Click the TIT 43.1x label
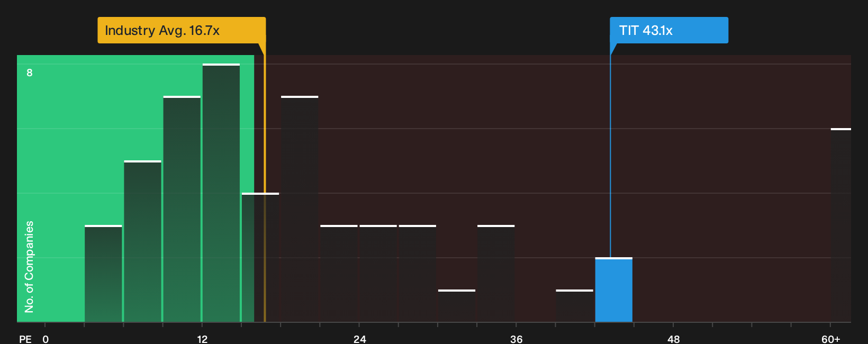The width and height of the screenshot is (868, 344). [669, 30]
